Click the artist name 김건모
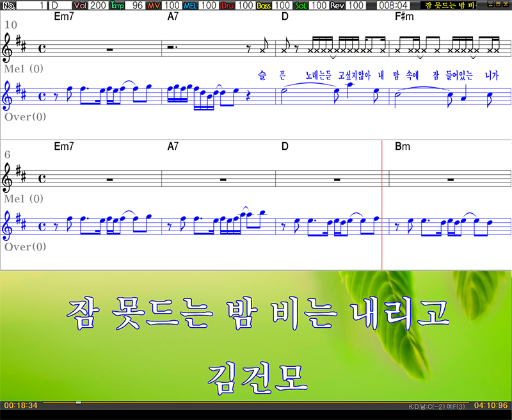 point(258,377)
